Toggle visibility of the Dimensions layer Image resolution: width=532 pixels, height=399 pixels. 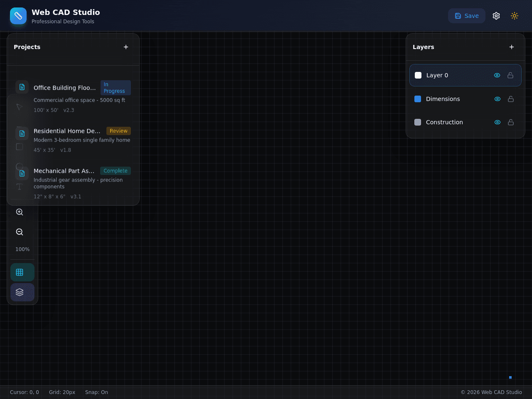click(x=498, y=99)
